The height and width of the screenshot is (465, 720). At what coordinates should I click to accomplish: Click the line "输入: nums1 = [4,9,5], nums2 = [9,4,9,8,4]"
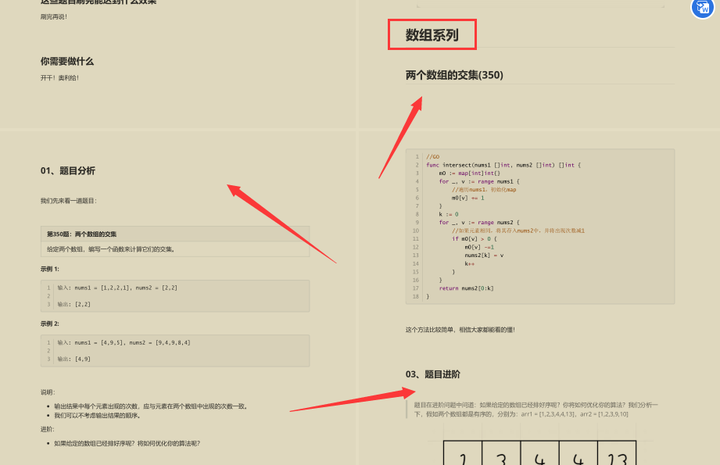tap(124, 342)
